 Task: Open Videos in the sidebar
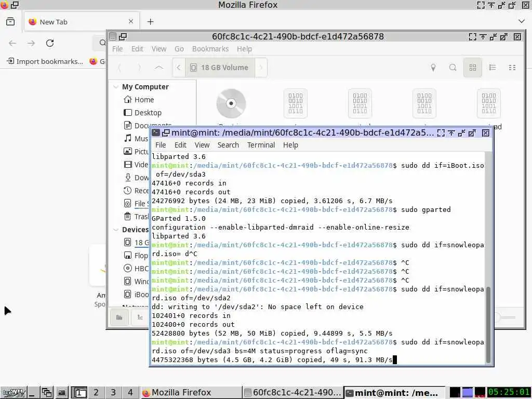click(x=137, y=165)
